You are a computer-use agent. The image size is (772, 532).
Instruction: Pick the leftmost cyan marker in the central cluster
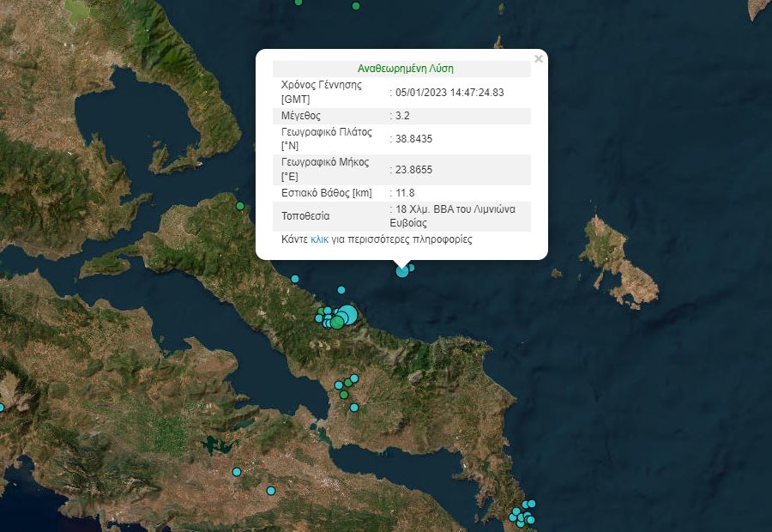pyautogui.click(x=319, y=318)
